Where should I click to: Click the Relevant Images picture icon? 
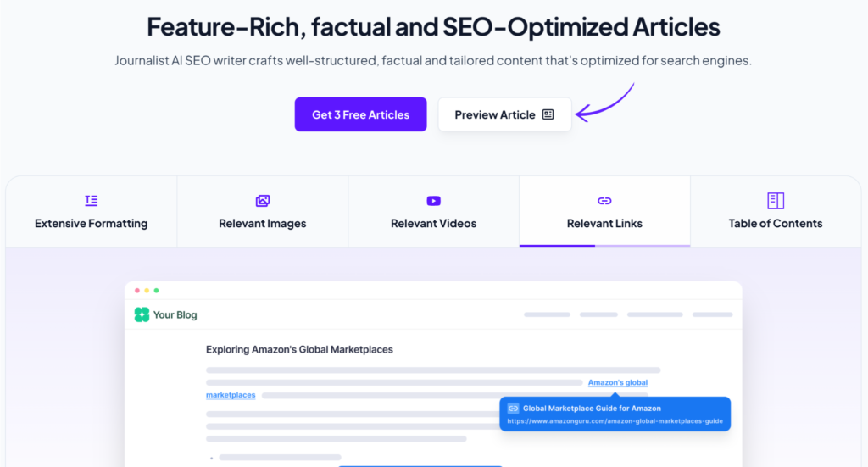[263, 200]
